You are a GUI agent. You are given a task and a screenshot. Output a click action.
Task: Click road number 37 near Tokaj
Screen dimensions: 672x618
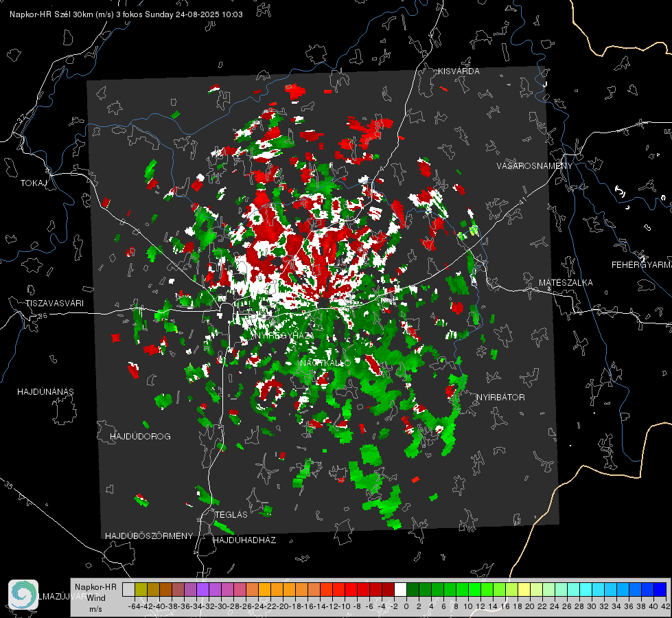[22, 118]
